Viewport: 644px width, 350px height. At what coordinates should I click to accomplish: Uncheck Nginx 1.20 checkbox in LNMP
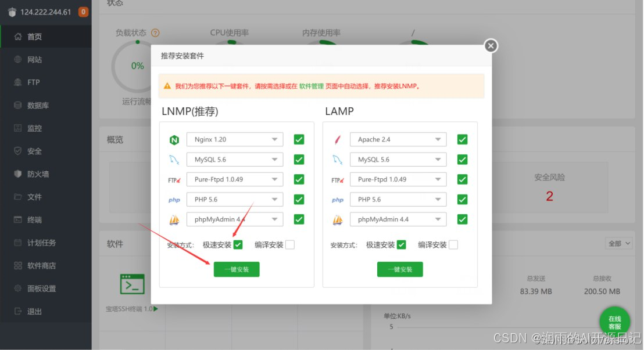click(299, 139)
